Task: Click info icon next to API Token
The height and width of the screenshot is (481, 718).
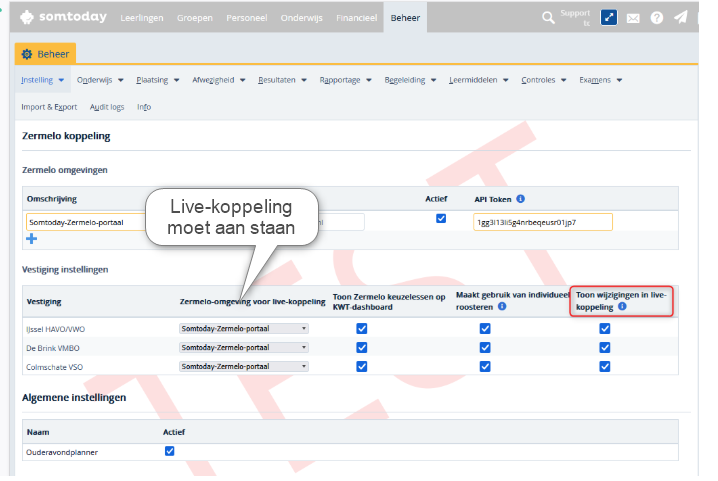Action: (x=521, y=198)
